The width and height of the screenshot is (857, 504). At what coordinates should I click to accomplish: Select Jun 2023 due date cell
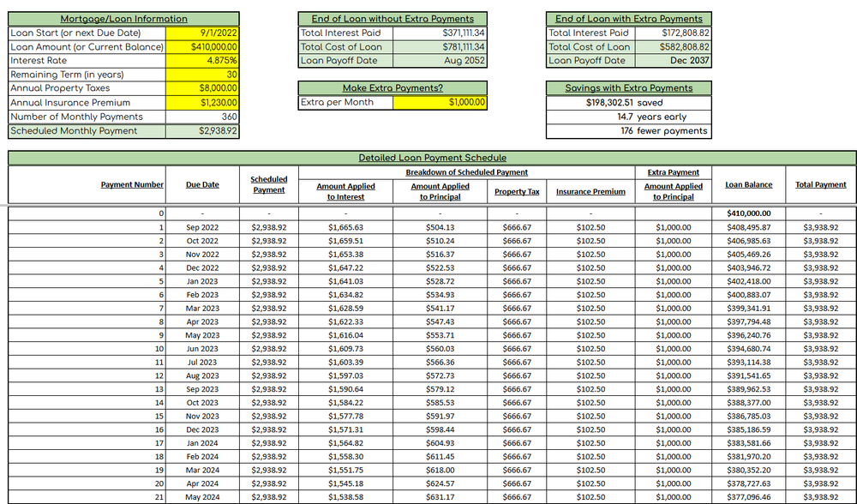click(202, 349)
